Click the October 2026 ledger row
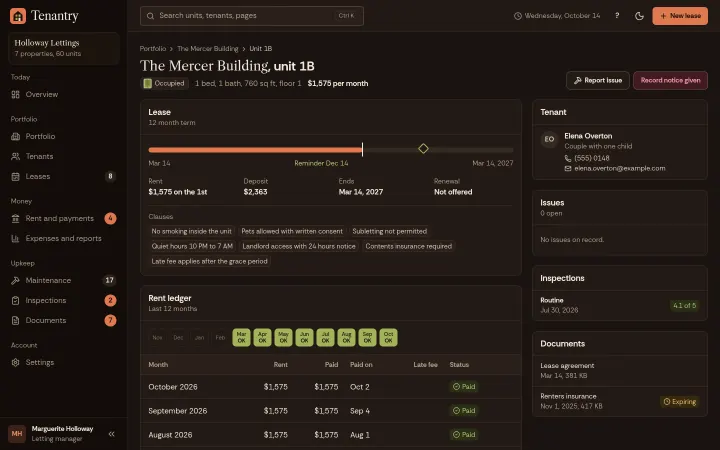This screenshot has width=720, height=450. pos(331,387)
